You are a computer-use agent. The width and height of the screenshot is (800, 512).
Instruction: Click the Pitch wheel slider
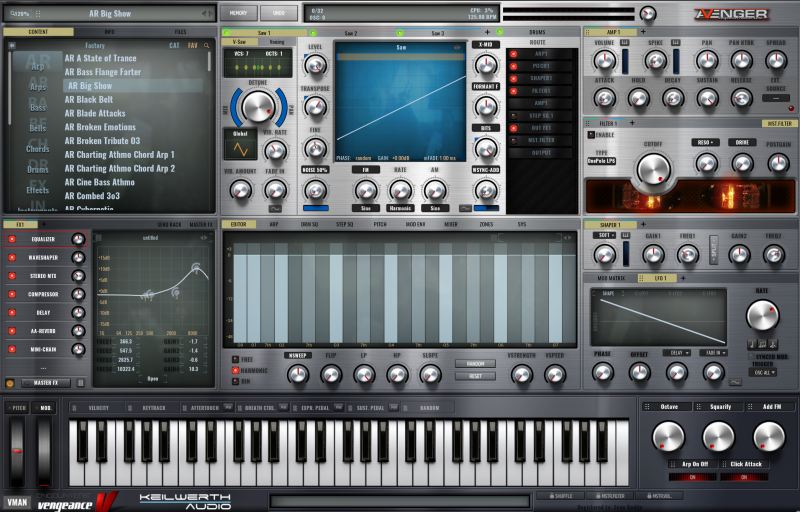click(x=17, y=451)
